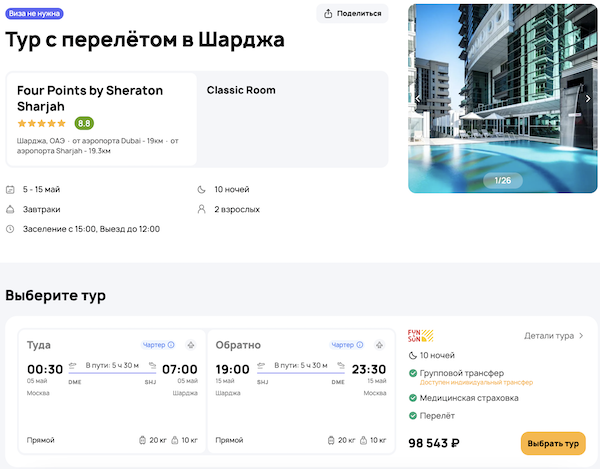Click the Чартер info badge on outbound flight
Viewport: 600px width, 469px height.
pos(158,345)
